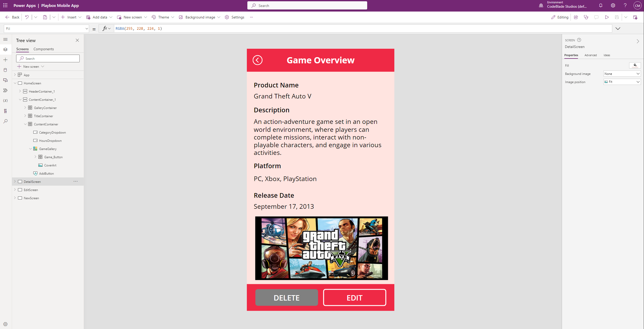
Task: Open the Image position Fit dropdown
Action: 622,82
